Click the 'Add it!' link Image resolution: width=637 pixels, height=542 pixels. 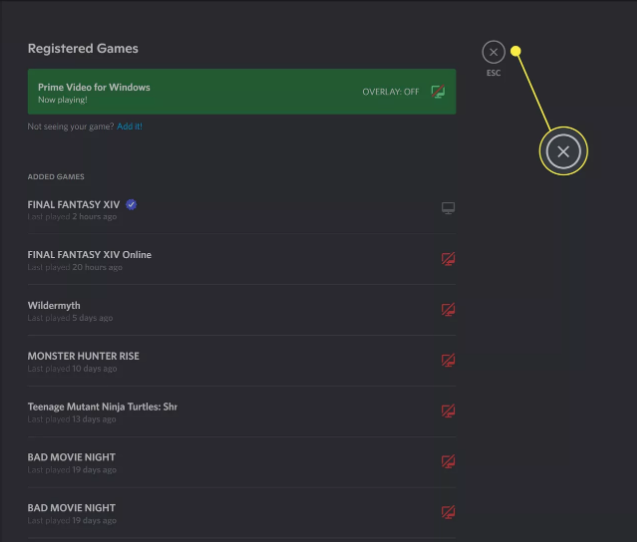pyautogui.click(x=130, y=126)
